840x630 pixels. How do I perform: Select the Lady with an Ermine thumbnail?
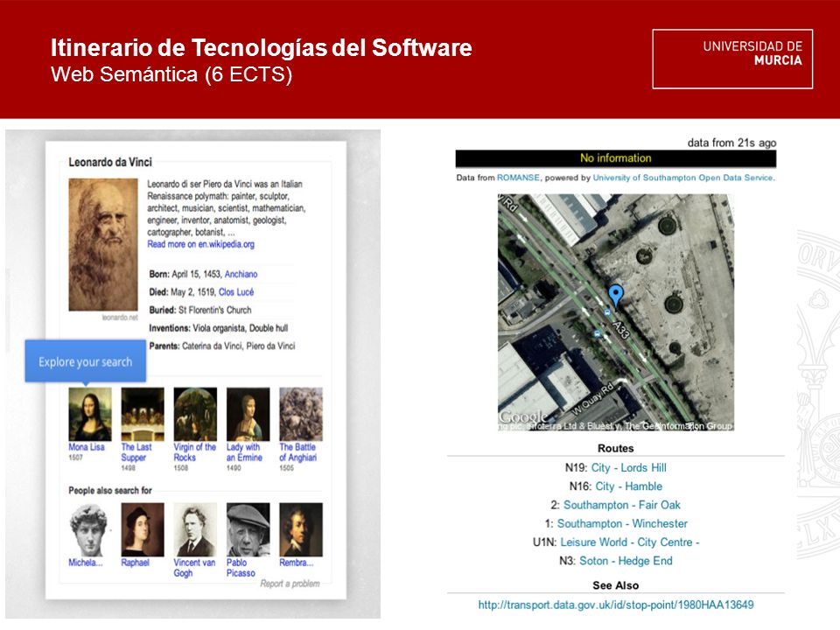(248, 414)
